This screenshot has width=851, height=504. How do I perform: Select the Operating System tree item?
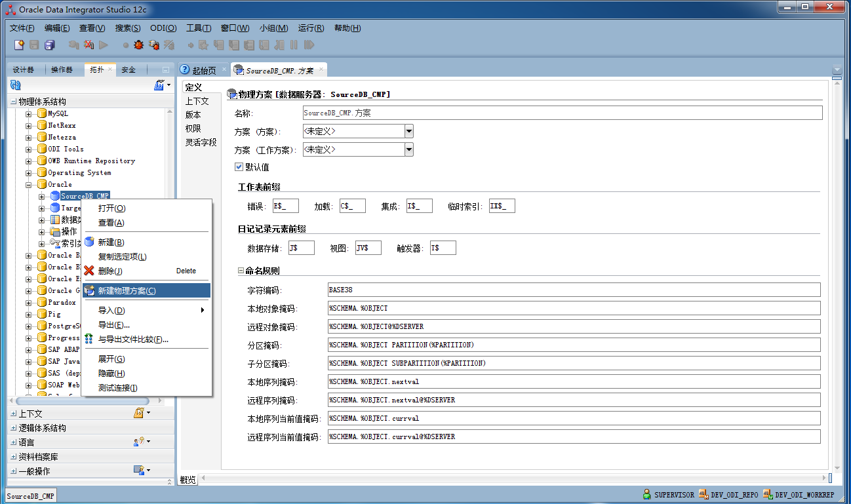pos(79,173)
